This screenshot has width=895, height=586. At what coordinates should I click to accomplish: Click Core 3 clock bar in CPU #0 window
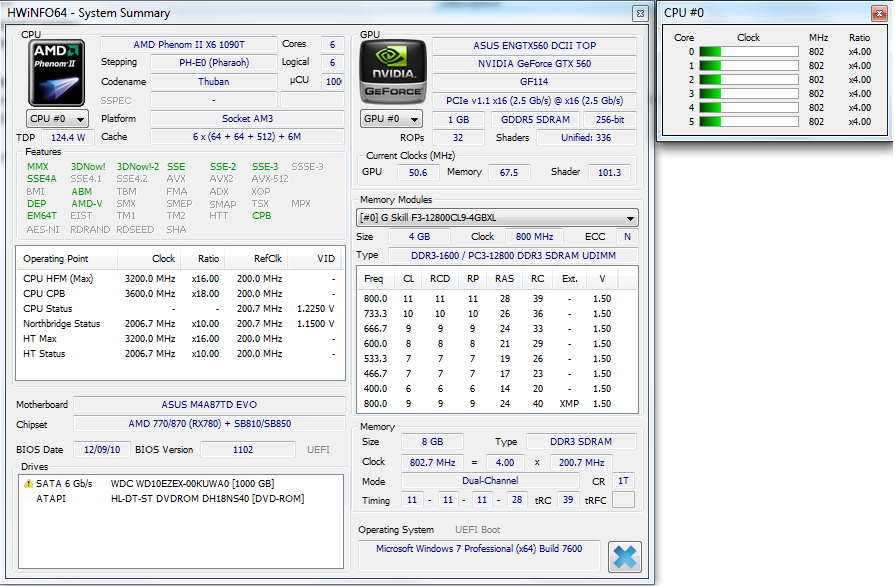pyautogui.click(x=748, y=94)
